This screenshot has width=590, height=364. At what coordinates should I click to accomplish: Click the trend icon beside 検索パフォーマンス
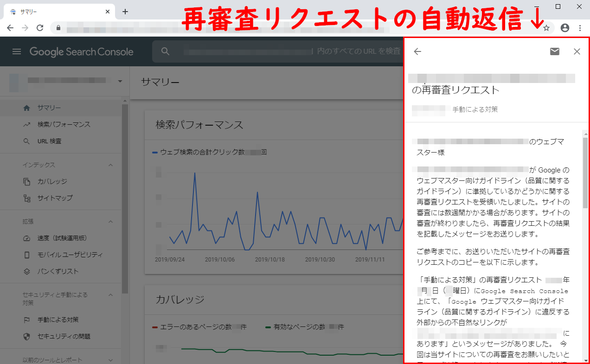pyautogui.click(x=27, y=124)
